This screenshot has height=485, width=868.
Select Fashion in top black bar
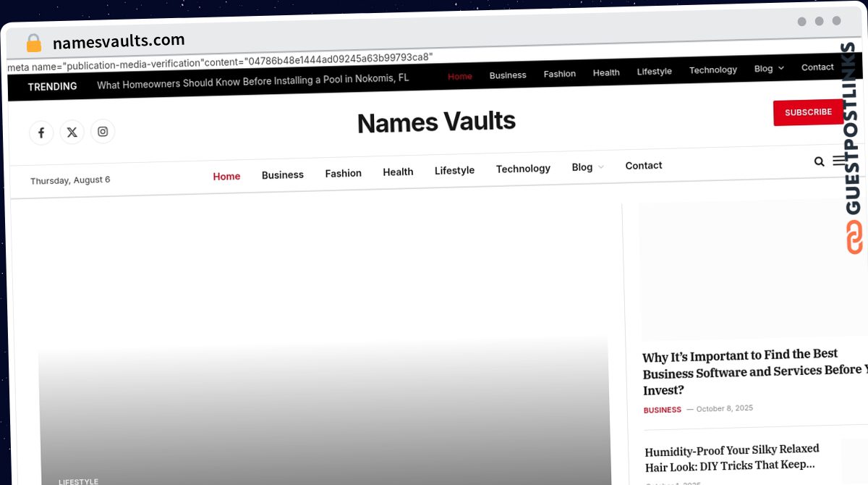pyautogui.click(x=560, y=74)
